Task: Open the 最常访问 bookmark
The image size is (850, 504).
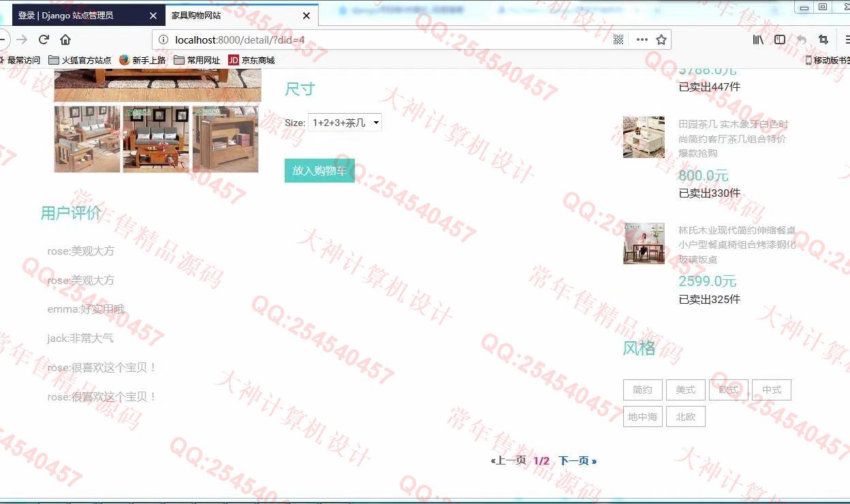Action: [20, 60]
